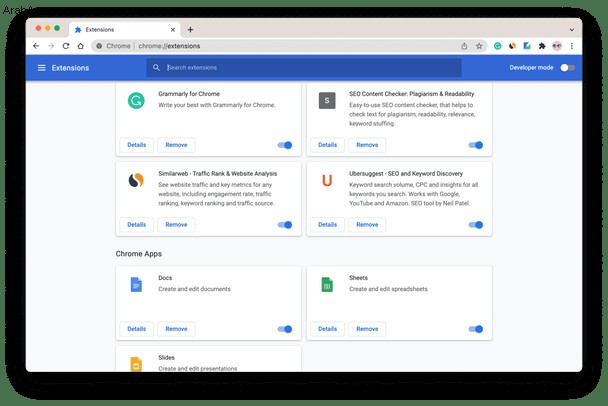Screen dimensions: 608x406
Task: Go back with the browser back arrow
Action: pyautogui.click(x=36, y=46)
